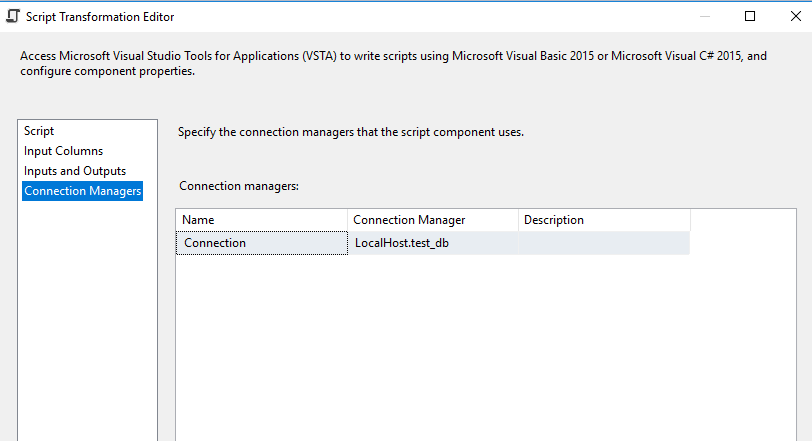This screenshot has width=812, height=441.
Task: Click empty space below Connection Managers in page list
Action: click(88, 320)
